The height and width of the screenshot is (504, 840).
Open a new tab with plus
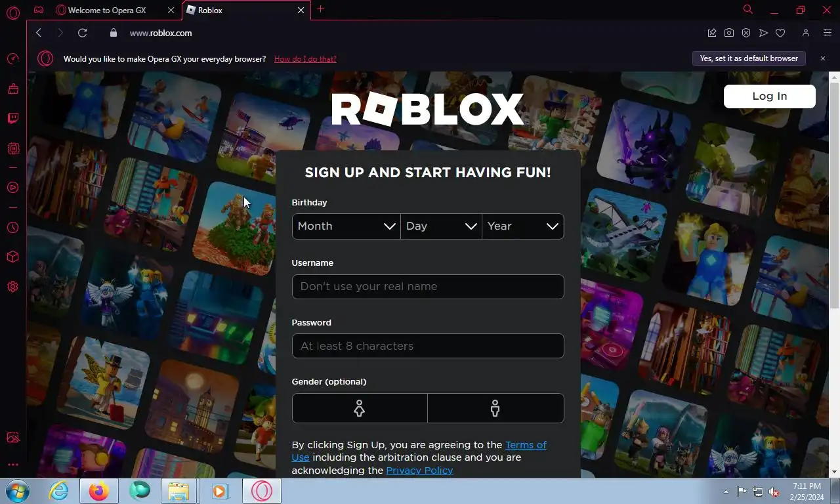[321, 9]
